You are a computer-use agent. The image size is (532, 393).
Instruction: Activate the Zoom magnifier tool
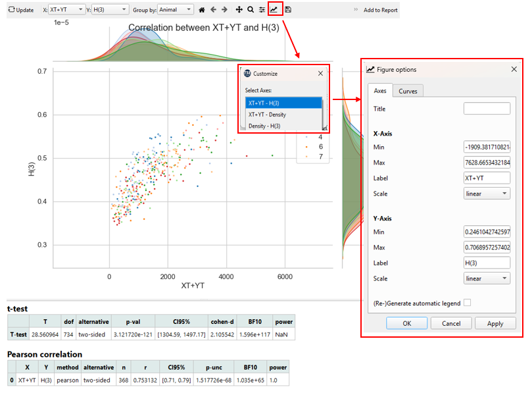250,9
